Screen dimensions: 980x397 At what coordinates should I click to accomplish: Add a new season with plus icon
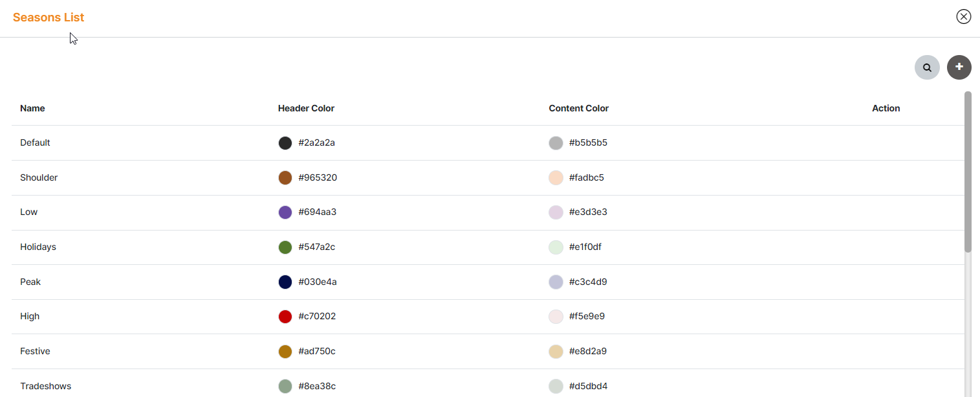(959, 67)
